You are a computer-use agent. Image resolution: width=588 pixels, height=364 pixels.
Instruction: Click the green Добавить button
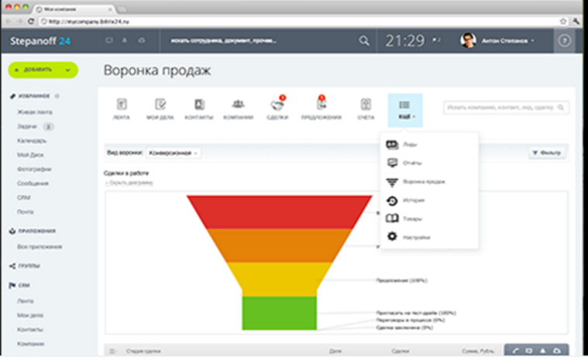43,70
